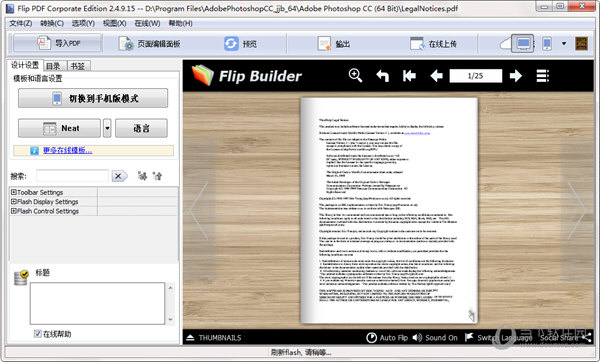The height and width of the screenshot is (362, 600).
Task: Click the page curl corner of the document
Action: click(x=472, y=315)
